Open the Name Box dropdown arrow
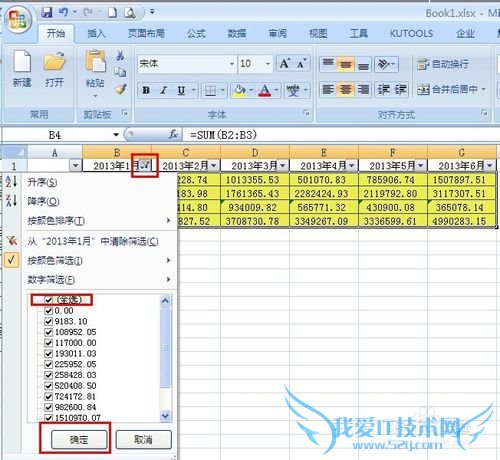The width and height of the screenshot is (500, 460). click(x=116, y=135)
